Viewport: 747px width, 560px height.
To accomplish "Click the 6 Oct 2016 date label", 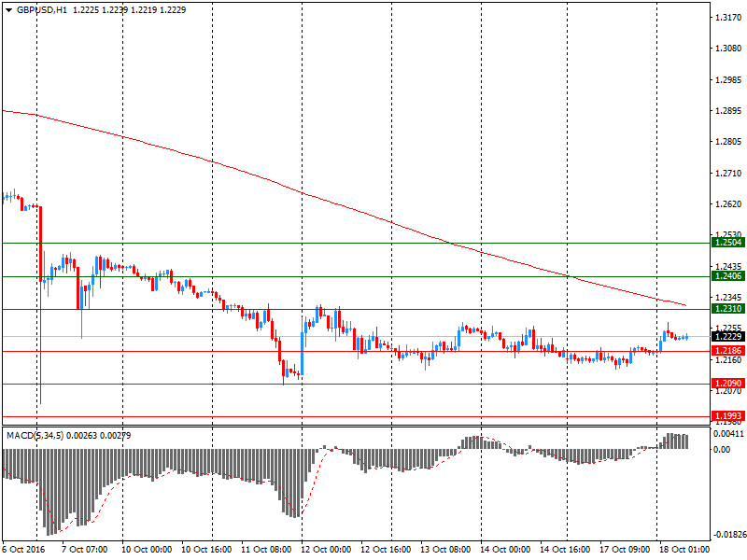I will click(23, 550).
